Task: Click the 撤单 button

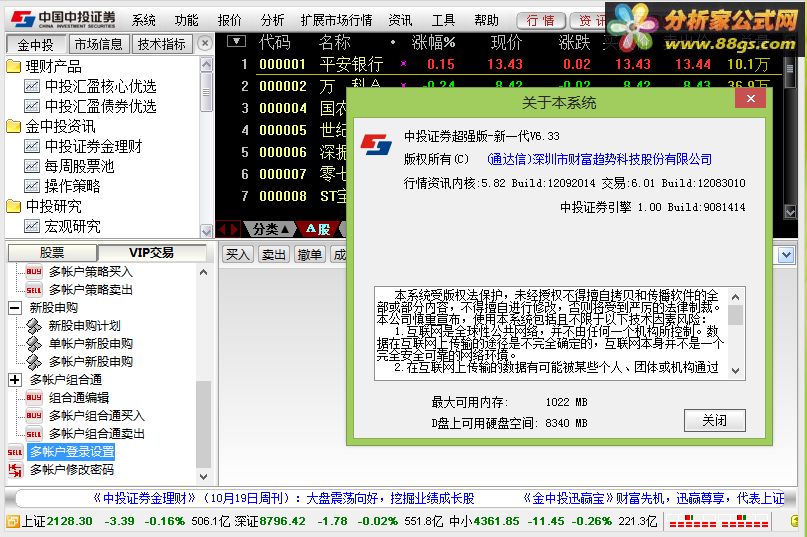Action: point(309,254)
